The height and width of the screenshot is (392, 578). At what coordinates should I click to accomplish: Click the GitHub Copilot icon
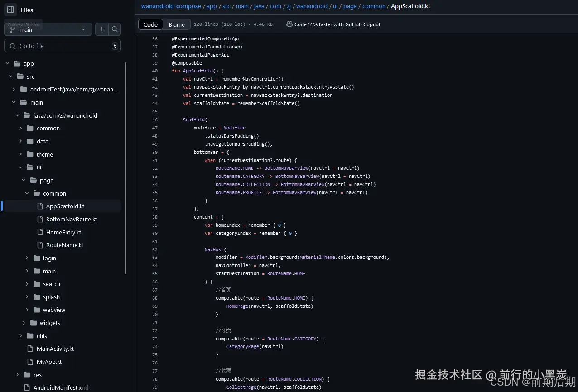tap(289, 24)
